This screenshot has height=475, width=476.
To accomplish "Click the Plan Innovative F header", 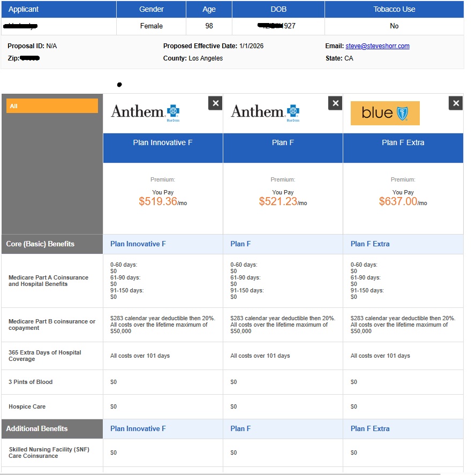I will [163, 143].
